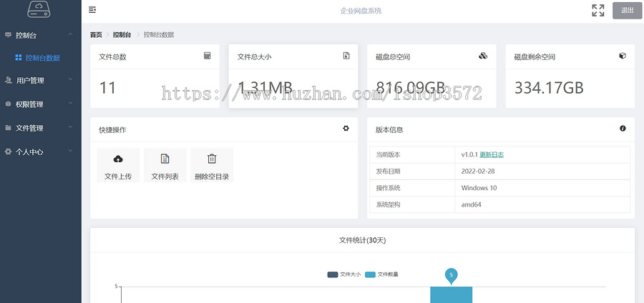
Task: Click the amd64 architecture cell
Action: [542, 204]
